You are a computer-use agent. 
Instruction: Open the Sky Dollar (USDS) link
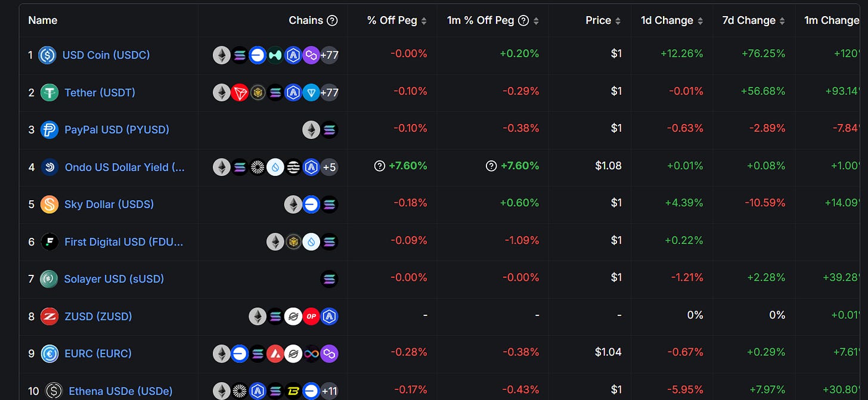pos(108,204)
